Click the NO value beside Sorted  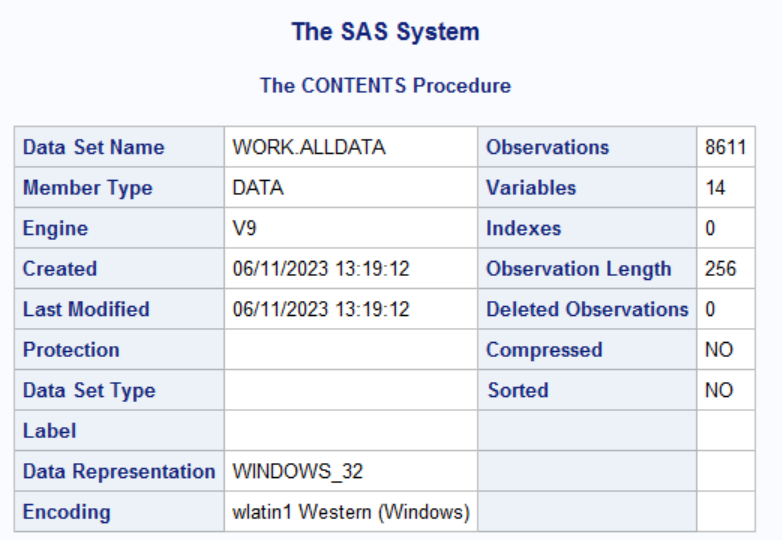[719, 391]
